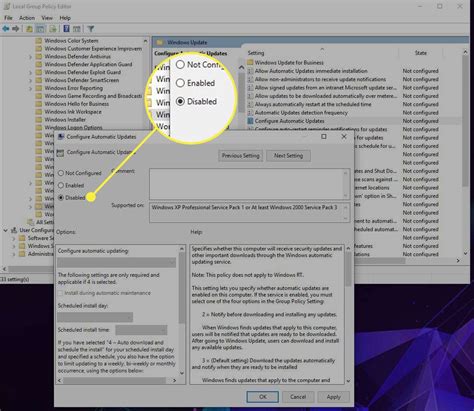Viewport: 474px width, 411px height.
Task: Click the Forward arrow toolbar icon
Action: point(15,29)
